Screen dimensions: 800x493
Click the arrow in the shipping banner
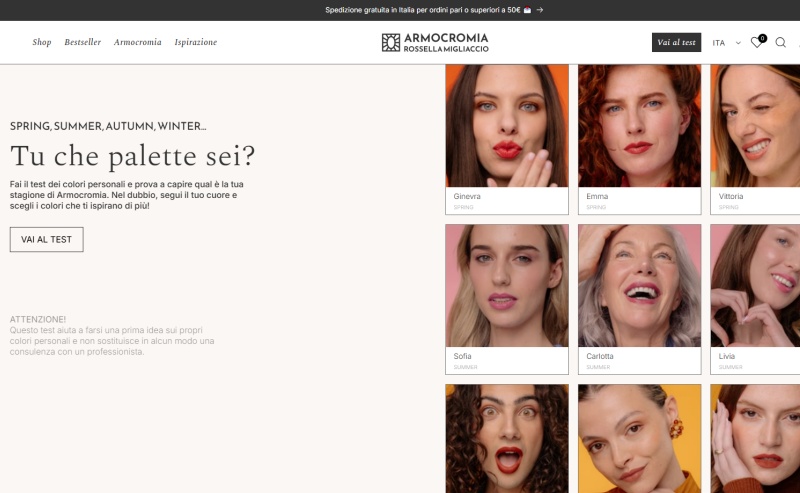coord(540,10)
